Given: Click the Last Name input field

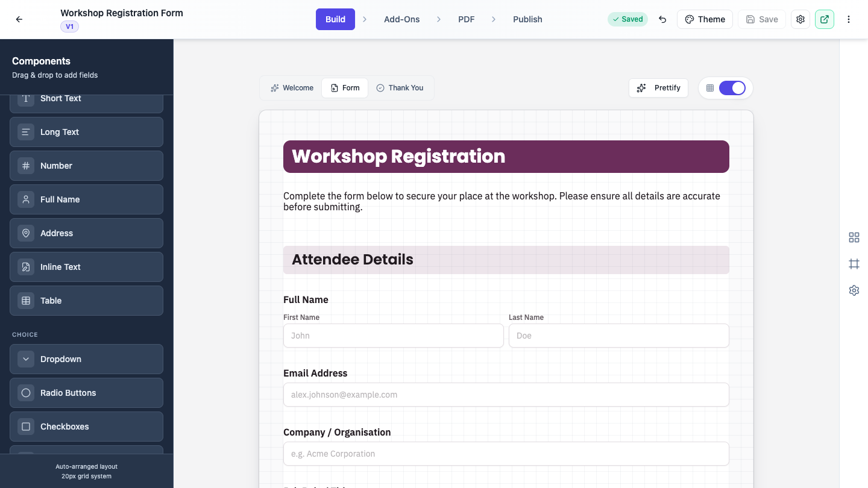Looking at the screenshot, I should click(619, 336).
